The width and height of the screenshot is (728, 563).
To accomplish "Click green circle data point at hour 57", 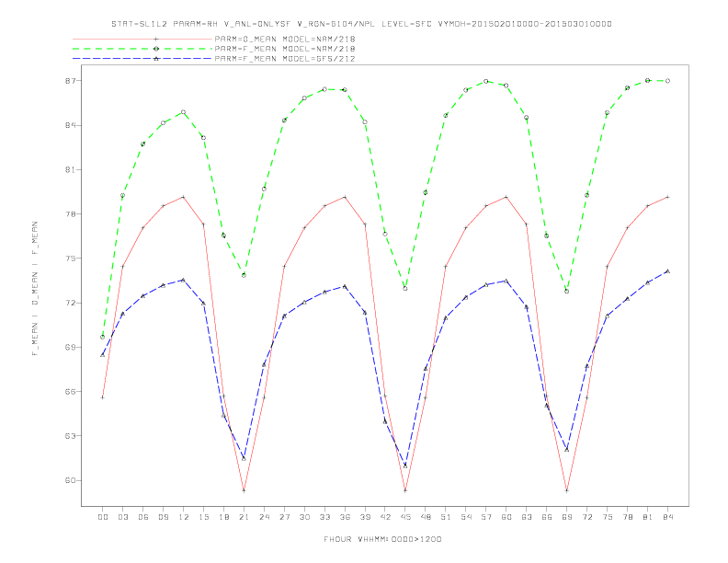I will click(486, 81).
